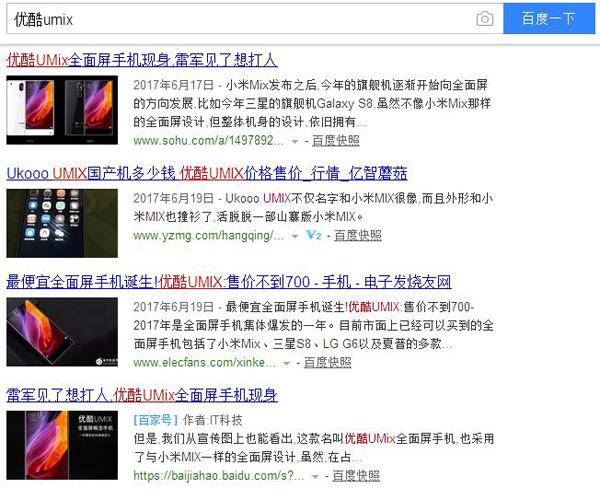Click thumbnail of white and black phones
The width and height of the screenshot is (600, 500).
click(x=62, y=110)
